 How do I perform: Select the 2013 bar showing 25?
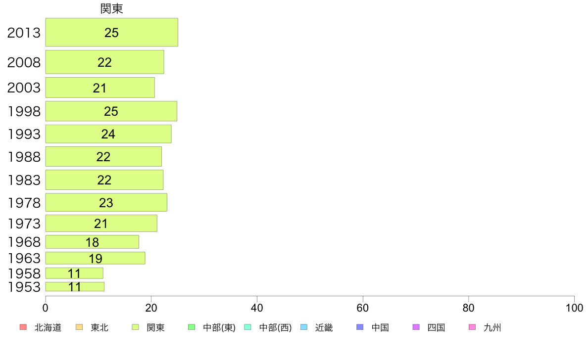click(111, 33)
